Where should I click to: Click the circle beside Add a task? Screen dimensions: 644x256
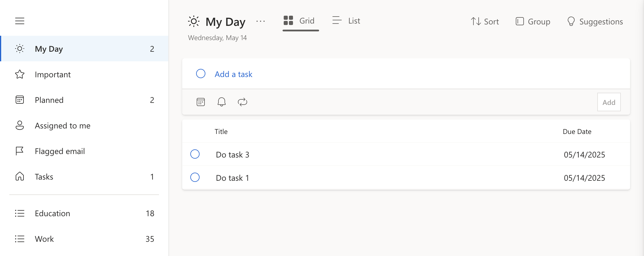point(201,74)
